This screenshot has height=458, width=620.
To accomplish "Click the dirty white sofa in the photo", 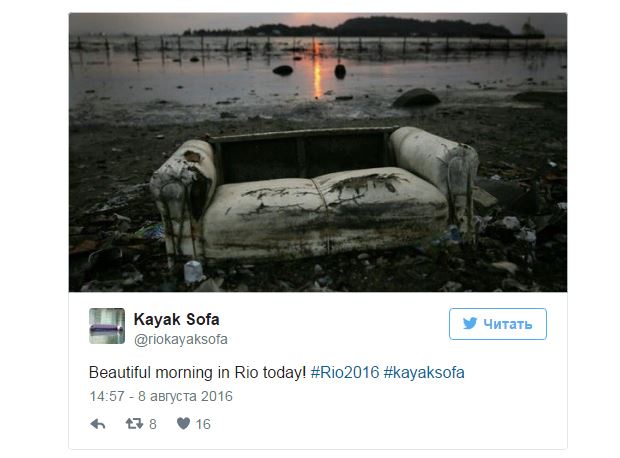I will point(314,194).
